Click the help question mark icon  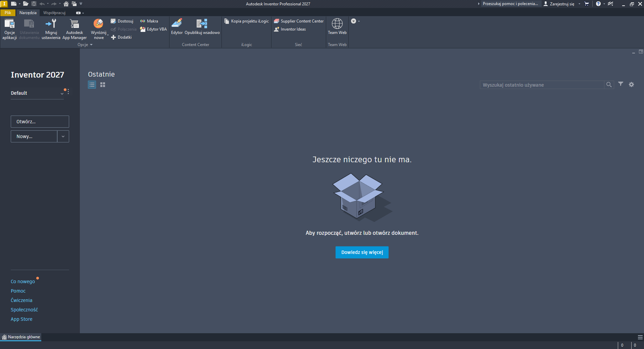[598, 4]
